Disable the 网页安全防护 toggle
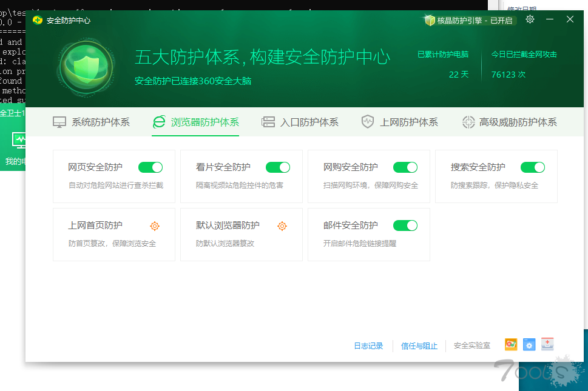 [x=150, y=167]
